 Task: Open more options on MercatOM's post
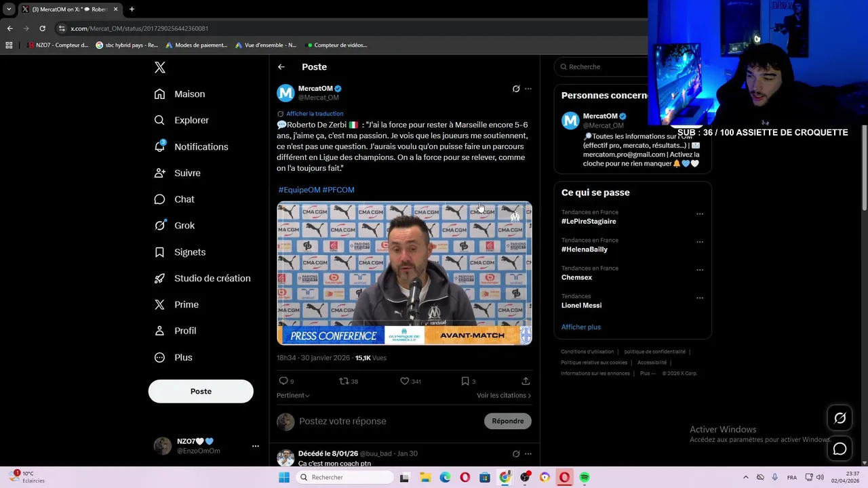(528, 89)
